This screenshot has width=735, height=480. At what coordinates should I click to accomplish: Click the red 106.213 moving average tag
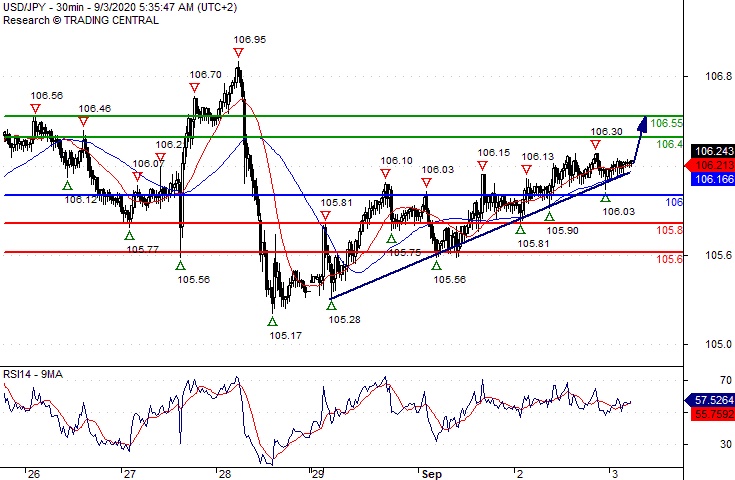[710, 165]
